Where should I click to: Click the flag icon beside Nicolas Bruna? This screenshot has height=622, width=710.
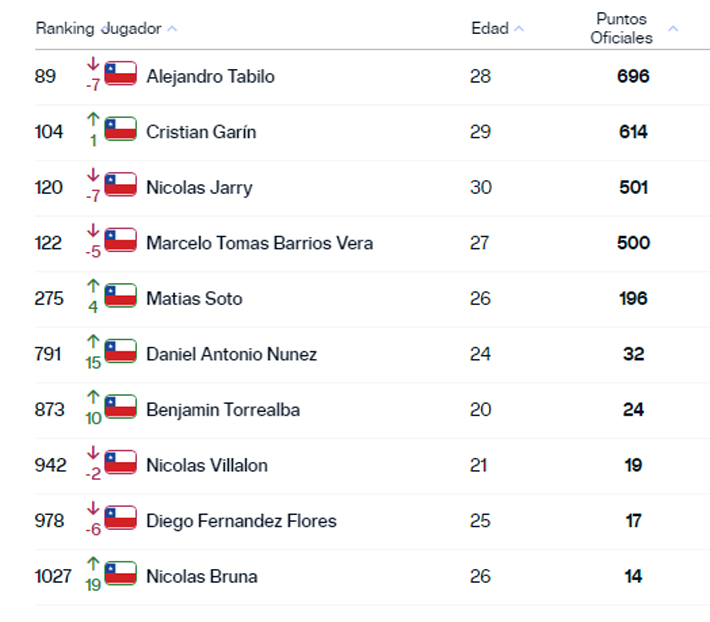pyautogui.click(x=120, y=574)
